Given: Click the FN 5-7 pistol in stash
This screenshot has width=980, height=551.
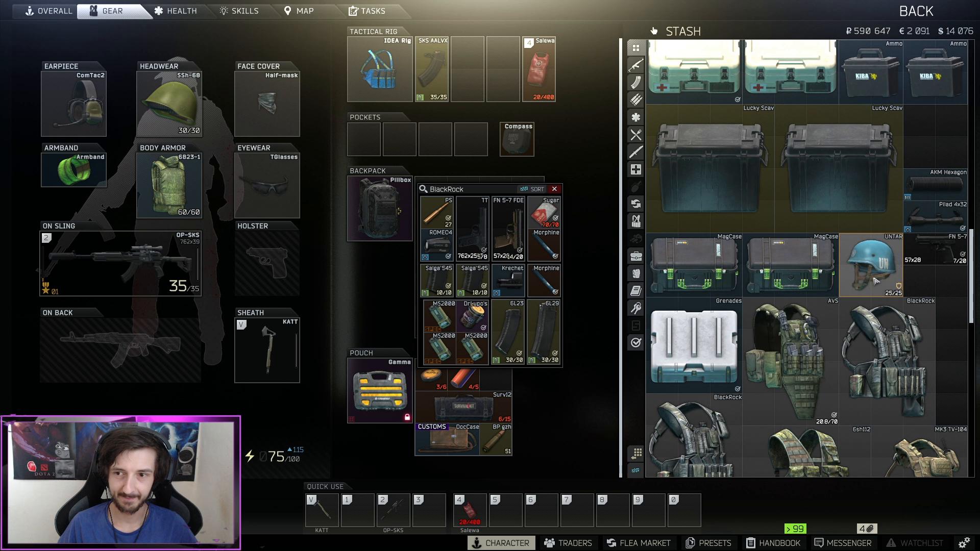Looking at the screenshot, I should coord(936,249).
